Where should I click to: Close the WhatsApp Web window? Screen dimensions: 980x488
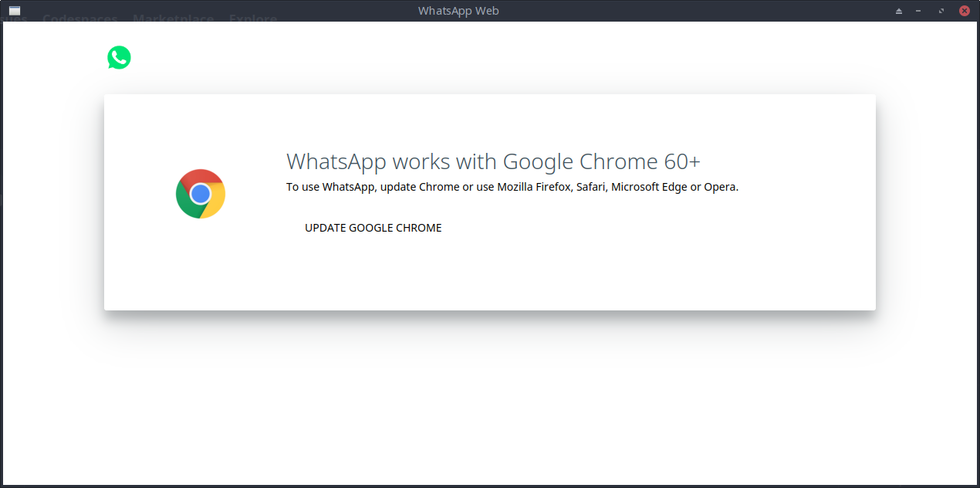(964, 11)
